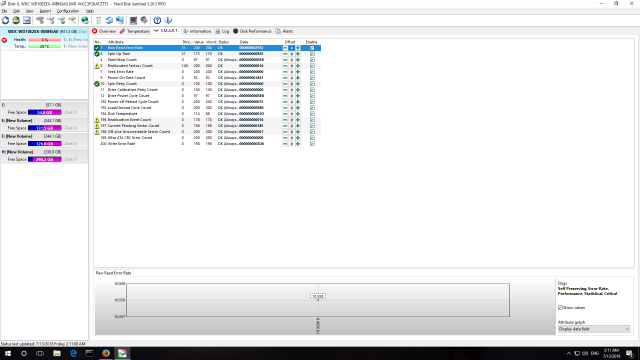Viewport: 640px width, 360px height.
Task: Click the Raw Read Error Rate graph area
Action: point(318,300)
